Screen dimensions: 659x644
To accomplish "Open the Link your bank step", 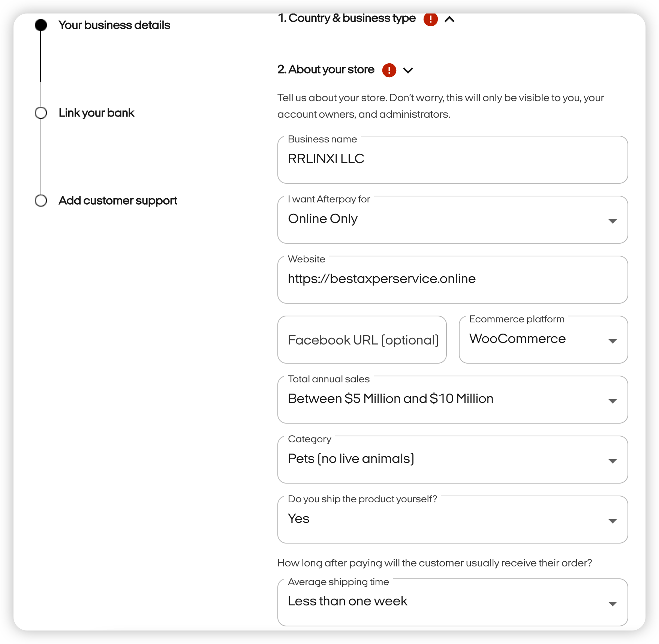I will pyautogui.click(x=96, y=113).
